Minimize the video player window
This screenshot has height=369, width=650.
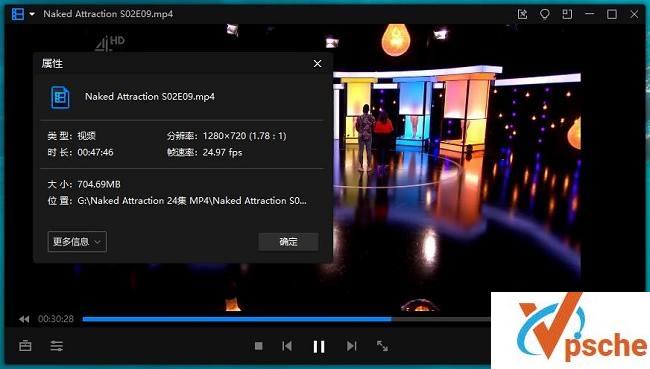[589, 14]
